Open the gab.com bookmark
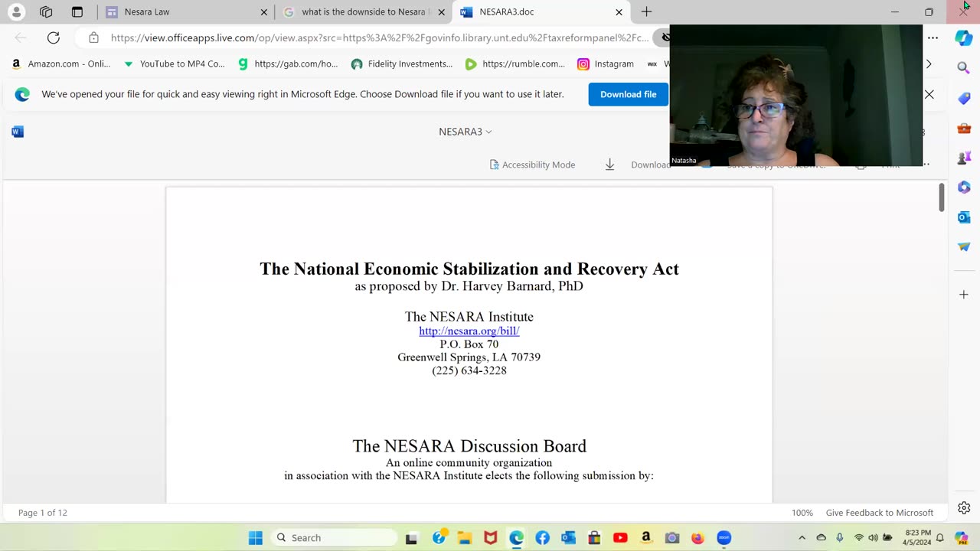980x551 pixels. click(288, 64)
